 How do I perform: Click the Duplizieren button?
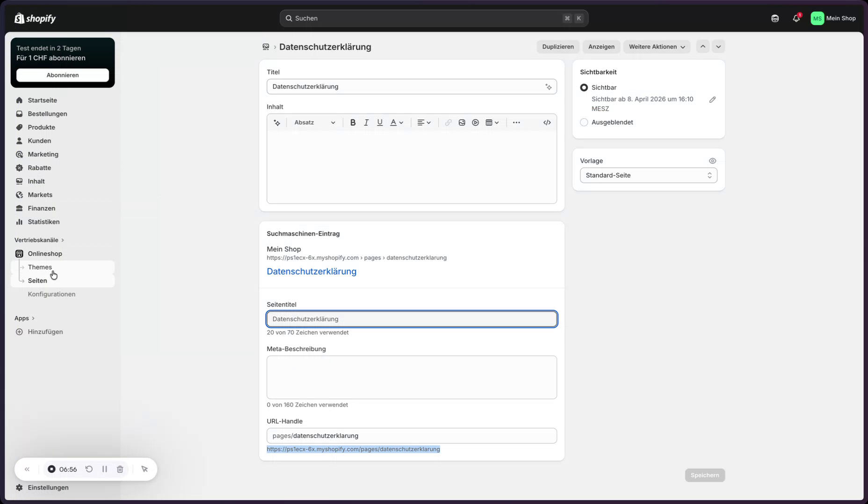click(558, 47)
